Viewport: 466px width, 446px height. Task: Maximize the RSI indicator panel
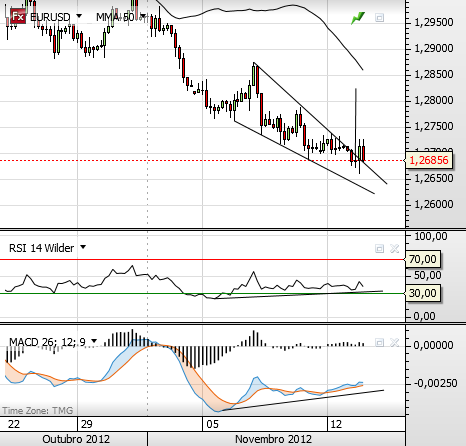(379, 248)
